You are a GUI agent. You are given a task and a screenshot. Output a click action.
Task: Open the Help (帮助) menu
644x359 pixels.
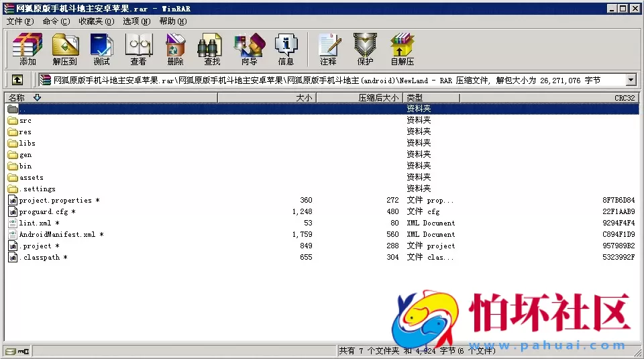(x=172, y=21)
